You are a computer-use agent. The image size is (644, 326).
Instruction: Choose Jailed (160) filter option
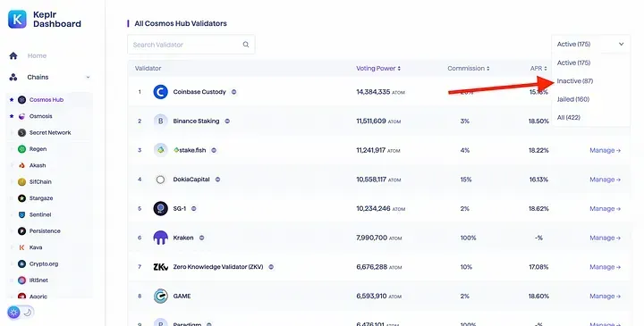click(x=573, y=99)
